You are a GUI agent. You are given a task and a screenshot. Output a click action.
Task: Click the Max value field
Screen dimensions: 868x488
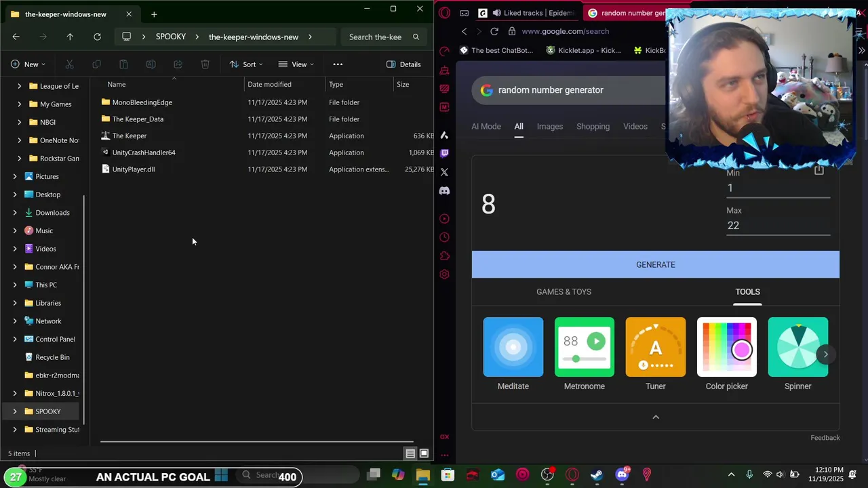click(x=778, y=226)
